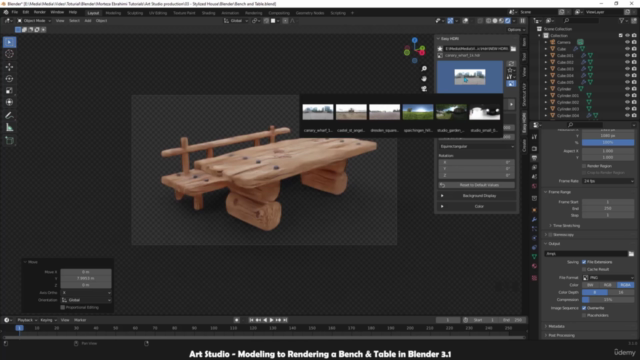This screenshot has width=640, height=360.
Task: Open the Object Mode dropdown
Action: (34, 20)
